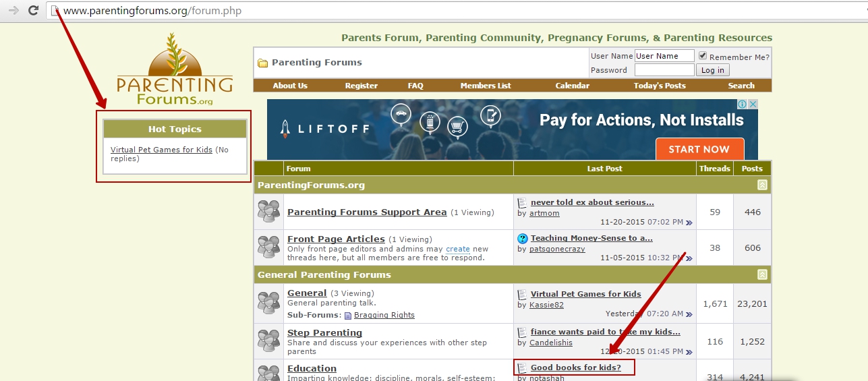This screenshot has width=868, height=381.
Task: Click the browser reload button
Action: [x=33, y=10]
